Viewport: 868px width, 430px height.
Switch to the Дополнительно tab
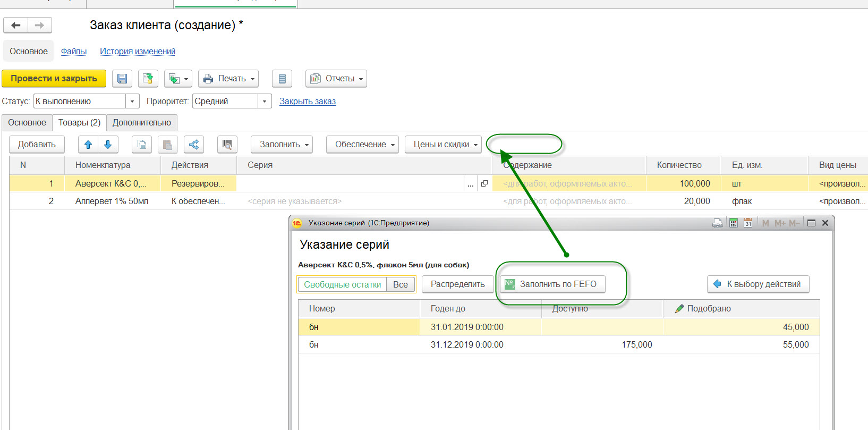(x=142, y=122)
